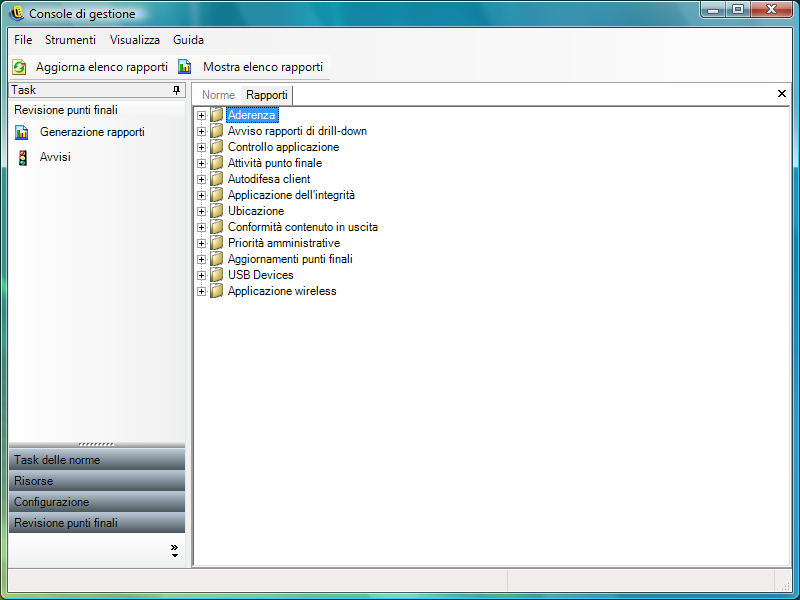800x600 pixels.
Task: Expand the Controllo applicazione node
Action: (x=202, y=147)
